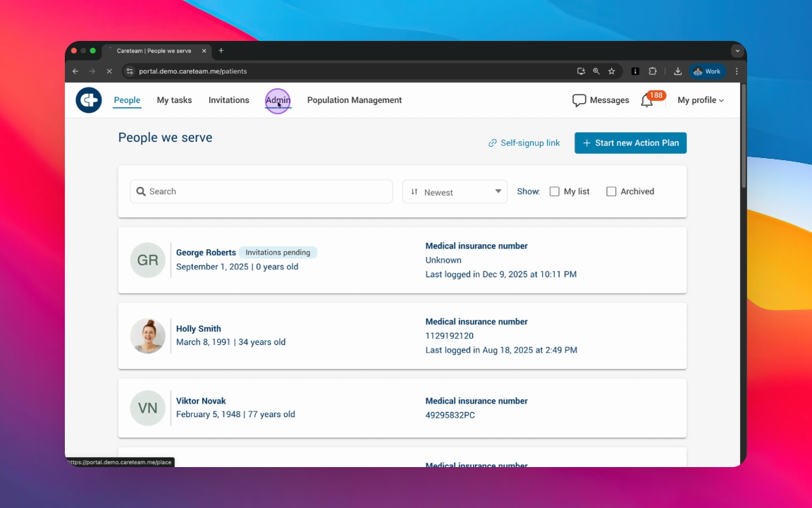Open the My tasks tab
This screenshot has height=508, width=812.
point(174,100)
